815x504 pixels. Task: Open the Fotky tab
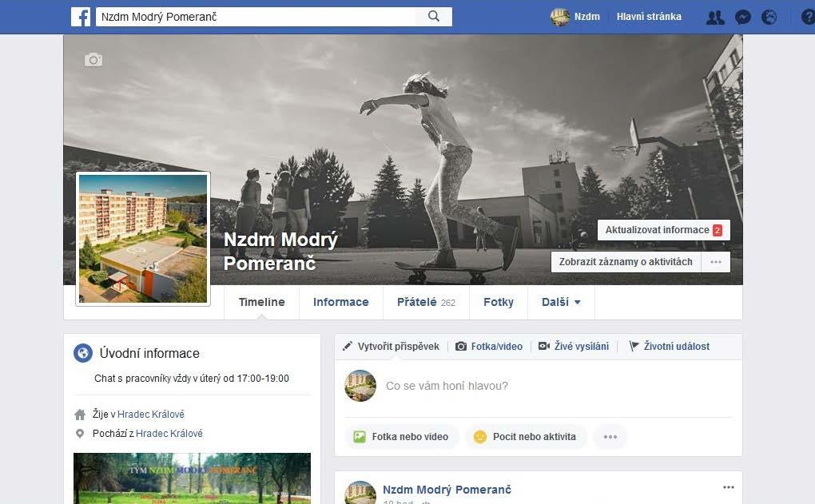[499, 302]
